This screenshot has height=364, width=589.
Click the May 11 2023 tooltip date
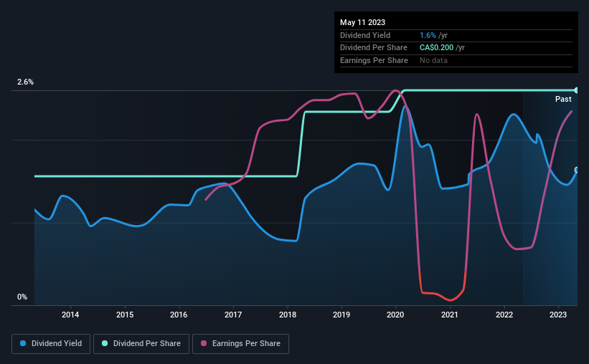(x=362, y=22)
